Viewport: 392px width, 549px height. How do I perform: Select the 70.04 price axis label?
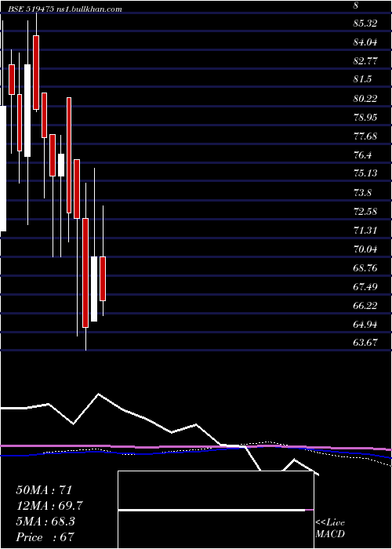click(365, 249)
